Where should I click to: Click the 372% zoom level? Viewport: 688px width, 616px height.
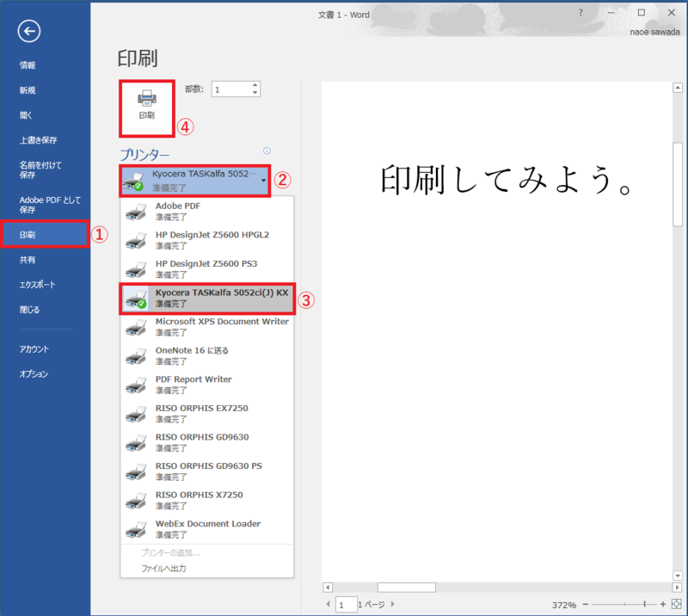coord(564,605)
